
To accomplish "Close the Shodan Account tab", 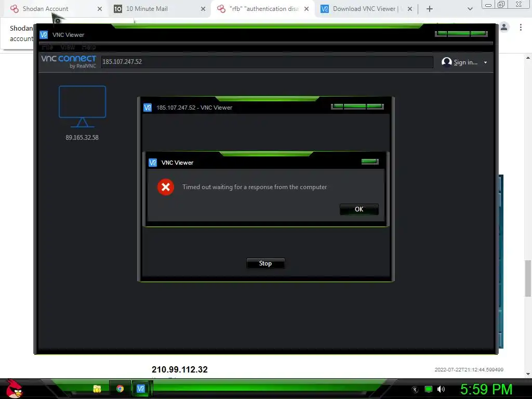I will [x=99, y=9].
